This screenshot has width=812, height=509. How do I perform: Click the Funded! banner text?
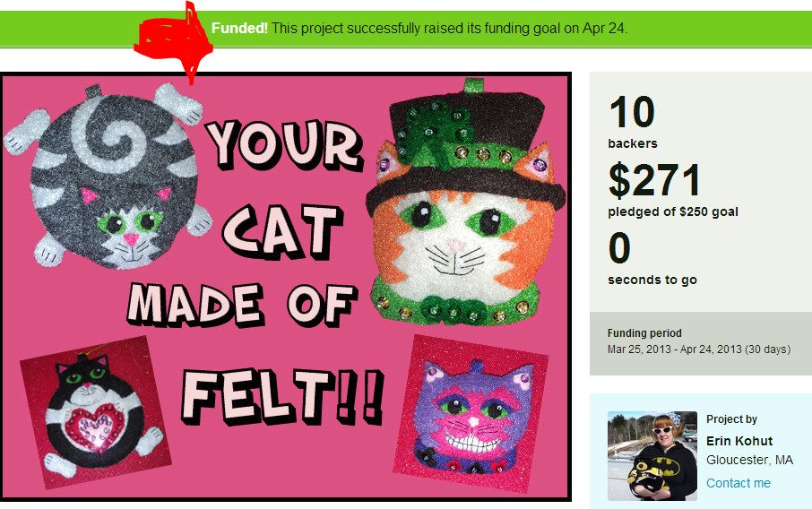coord(239,28)
